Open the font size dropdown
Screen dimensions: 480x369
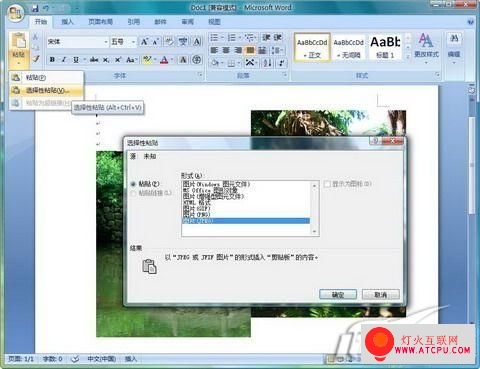[x=133, y=42]
